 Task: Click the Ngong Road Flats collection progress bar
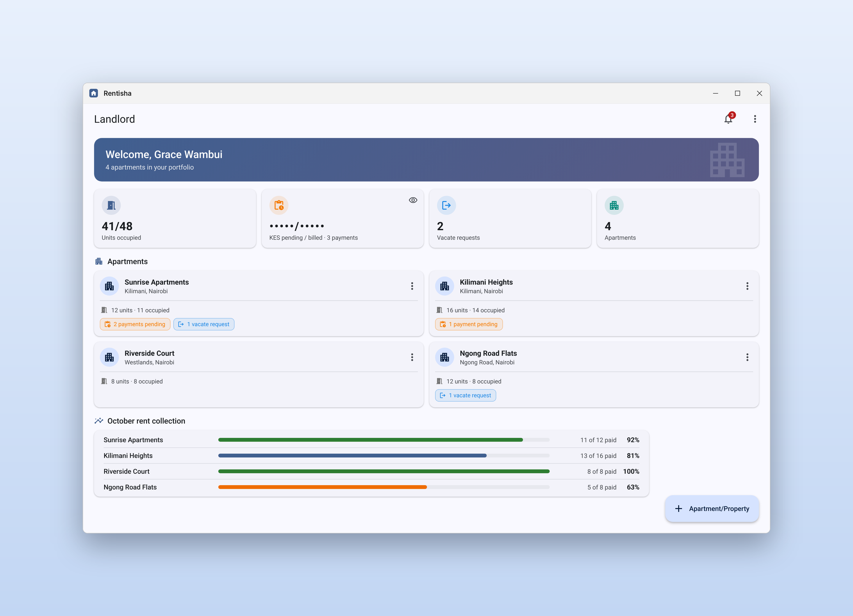coord(383,487)
